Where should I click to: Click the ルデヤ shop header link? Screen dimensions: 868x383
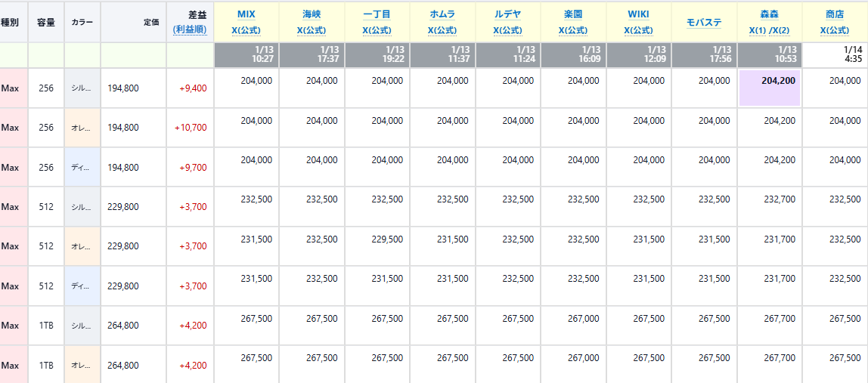pos(507,14)
